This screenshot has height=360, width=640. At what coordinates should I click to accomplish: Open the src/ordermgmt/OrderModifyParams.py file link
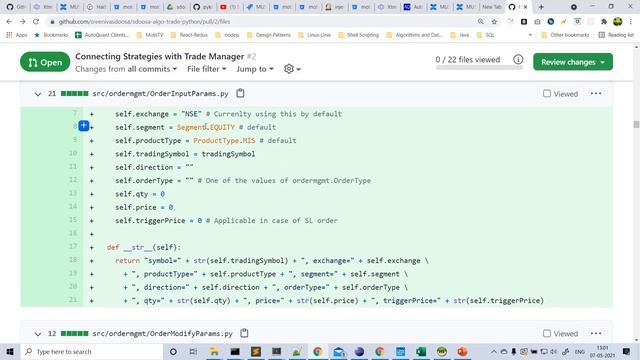(162, 333)
